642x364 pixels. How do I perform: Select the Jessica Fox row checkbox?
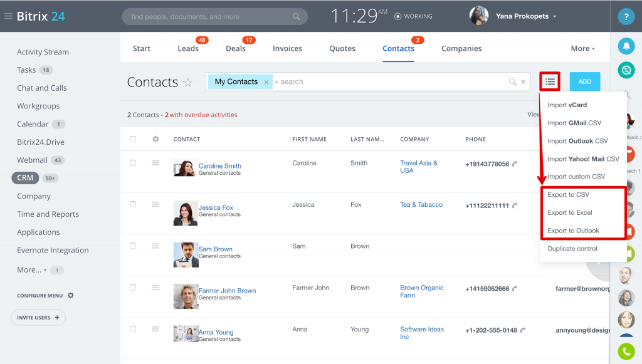tap(133, 204)
